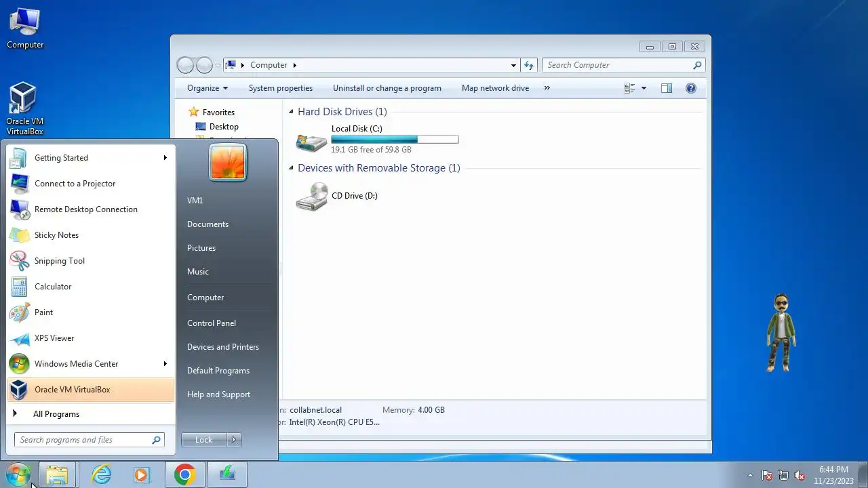This screenshot has width=868, height=488.
Task: Open the change view dropdown arrow
Action: [644, 88]
